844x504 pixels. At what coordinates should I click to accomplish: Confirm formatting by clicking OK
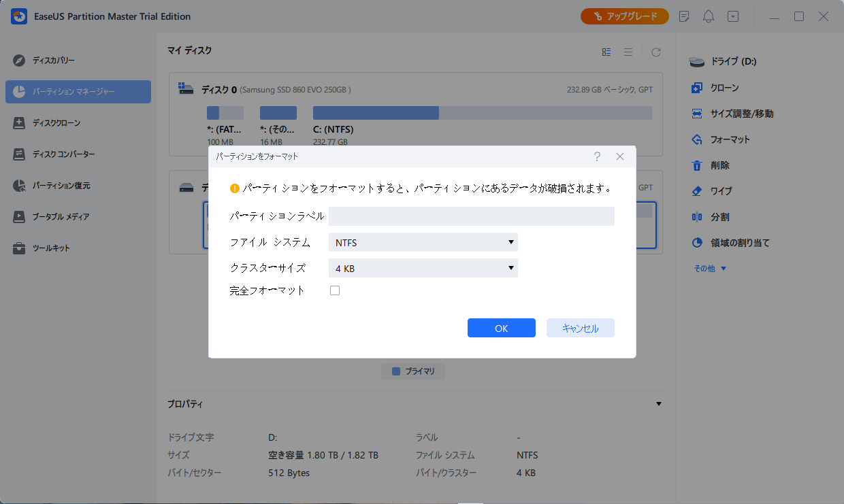[x=501, y=328]
